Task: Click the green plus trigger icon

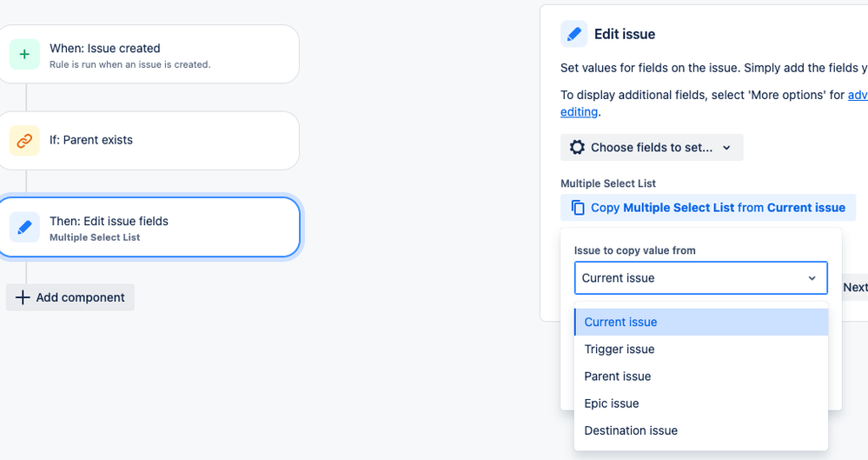Action: [x=24, y=54]
